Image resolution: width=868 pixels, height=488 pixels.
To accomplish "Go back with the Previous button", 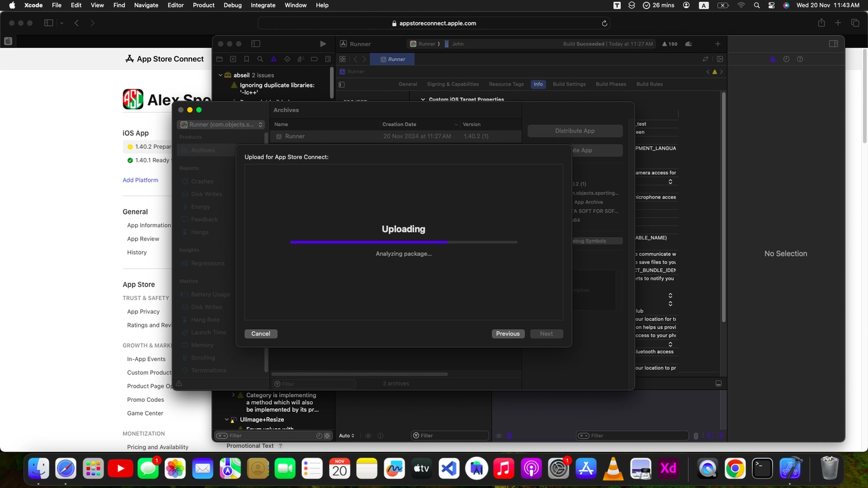I will coord(508,334).
